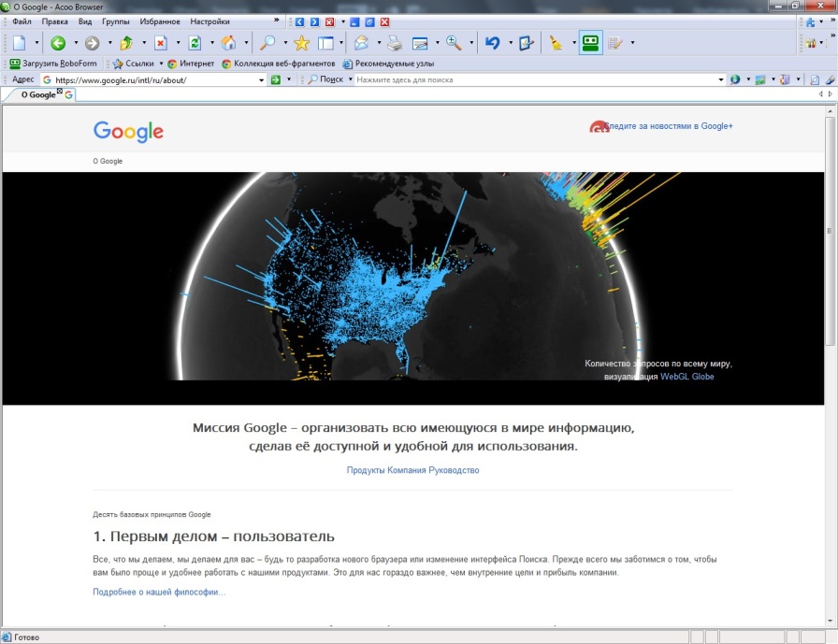Click the grey Forward arrow
Screen dimensions: 838x644
pyautogui.click(x=92, y=43)
